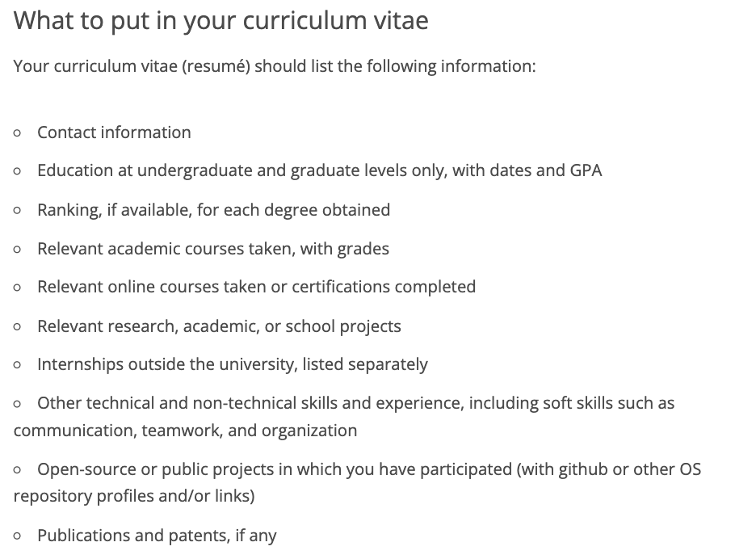This screenshot has width=756, height=559.
Task: Click 'Open-source or public projects' list item
Action: pos(357,483)
